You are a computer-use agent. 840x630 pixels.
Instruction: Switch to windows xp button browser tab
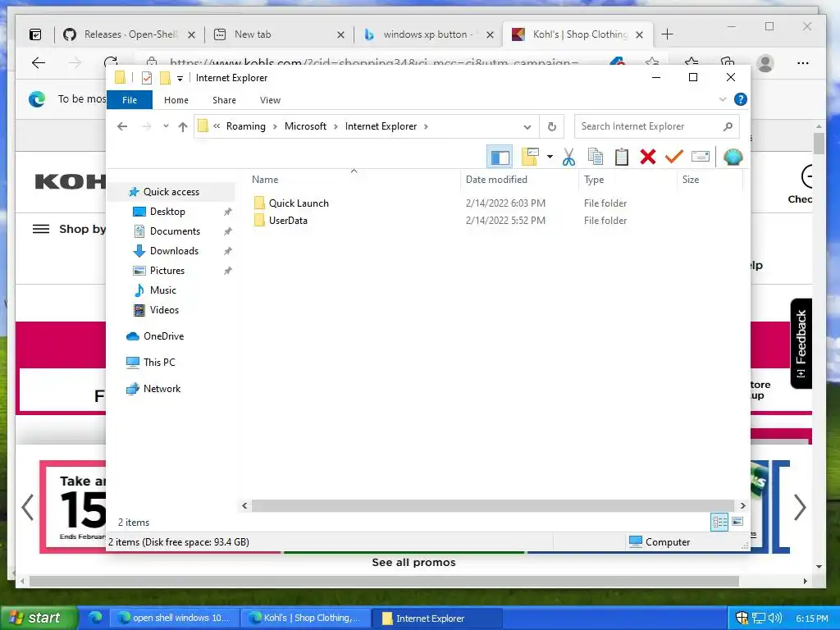(x=427, y=34)
